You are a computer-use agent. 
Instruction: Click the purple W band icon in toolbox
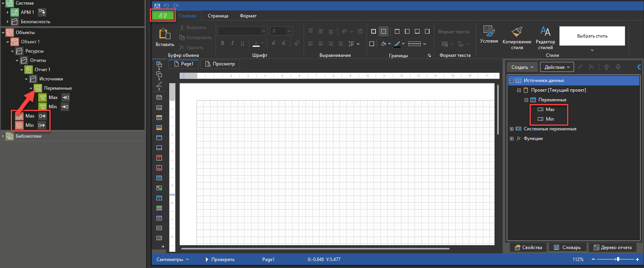159,218
